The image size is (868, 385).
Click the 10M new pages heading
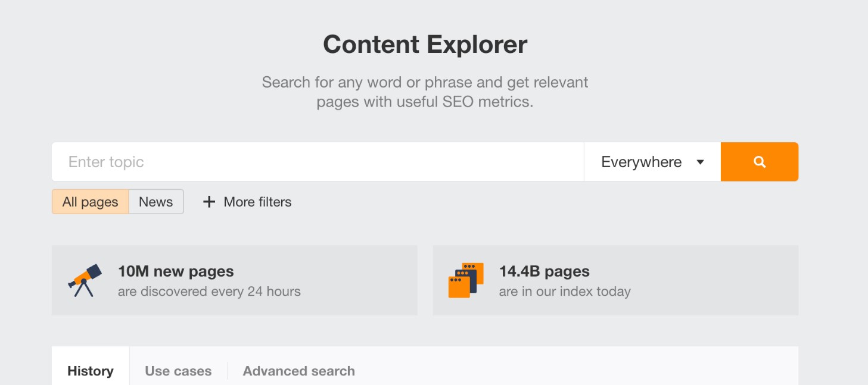(x=176, y=271)
